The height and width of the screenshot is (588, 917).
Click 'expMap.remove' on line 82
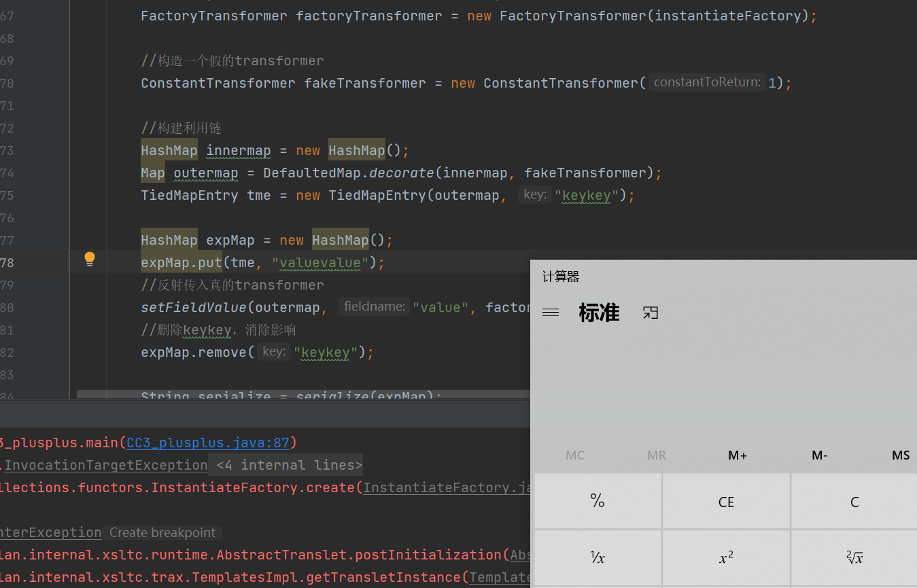point(194,352)
